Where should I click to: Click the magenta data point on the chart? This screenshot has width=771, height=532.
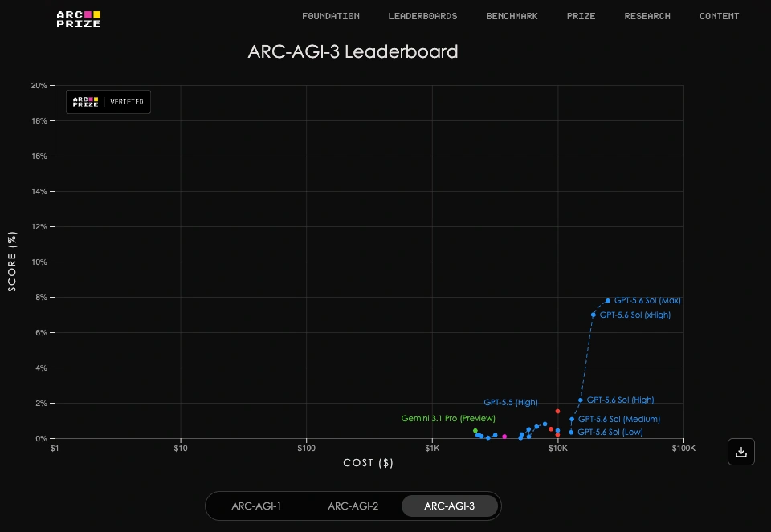tap(504, 437)
